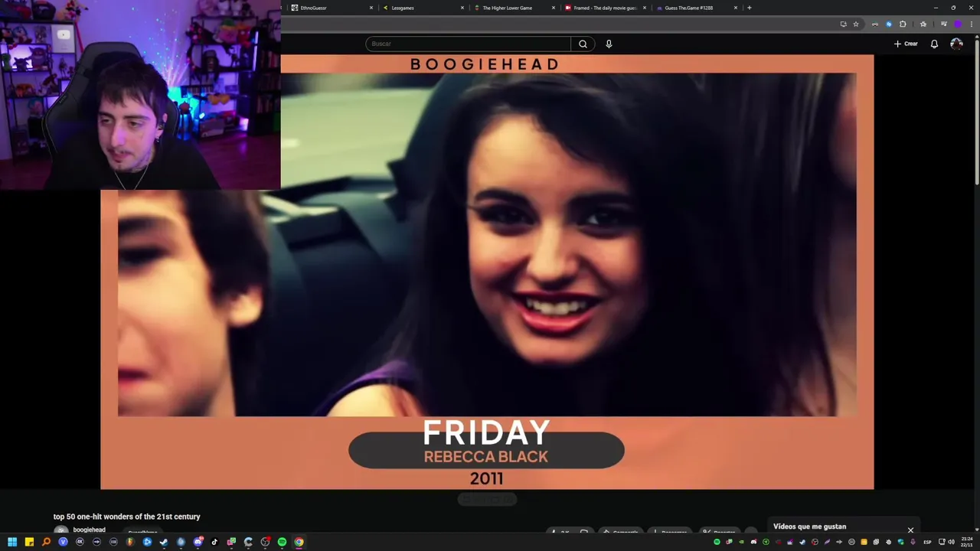Close the Framed tab
Screen dimensions: 980x551
[x=645, y=8]
